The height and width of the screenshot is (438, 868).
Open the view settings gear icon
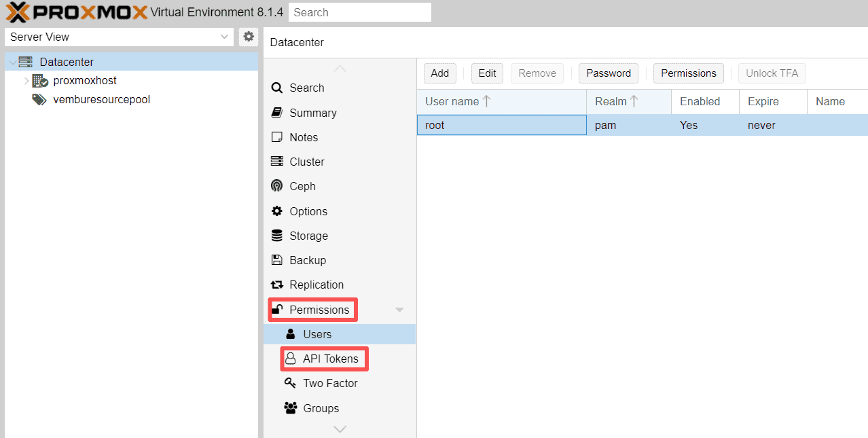pos(249,37)
